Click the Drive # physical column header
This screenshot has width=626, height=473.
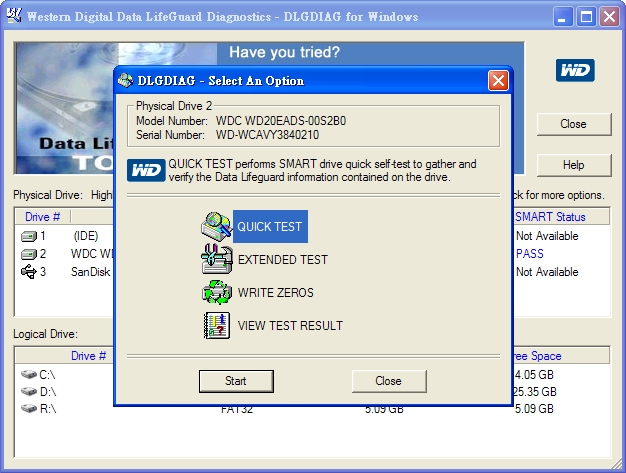point(42,217)
